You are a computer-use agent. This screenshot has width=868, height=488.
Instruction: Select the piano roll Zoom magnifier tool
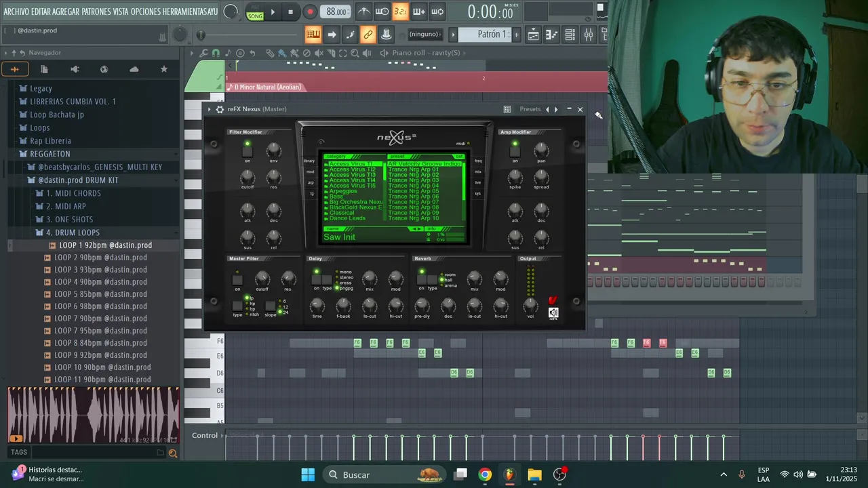click(355, 53)
